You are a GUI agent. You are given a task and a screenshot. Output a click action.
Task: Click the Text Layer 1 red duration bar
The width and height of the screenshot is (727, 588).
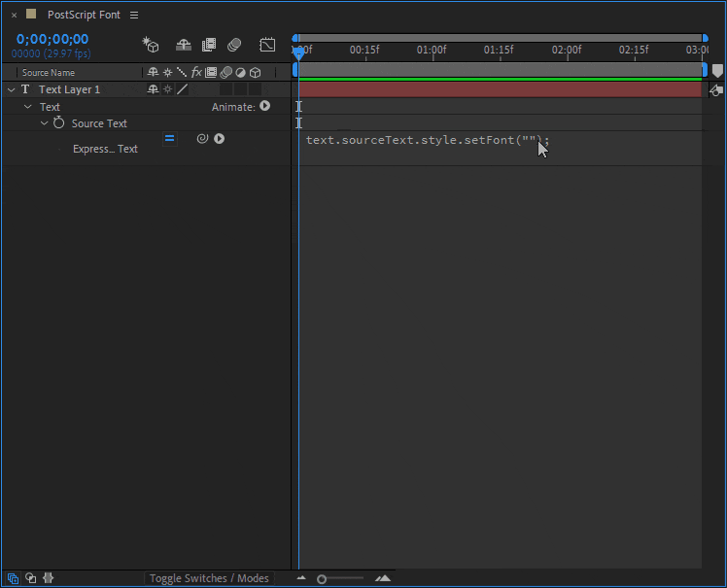click(500, 89)
